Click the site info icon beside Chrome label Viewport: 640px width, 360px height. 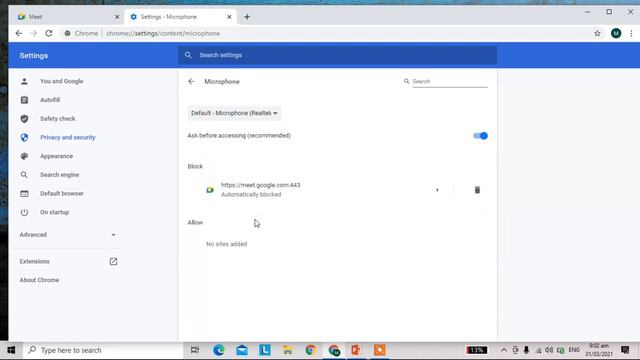[67, 33]
